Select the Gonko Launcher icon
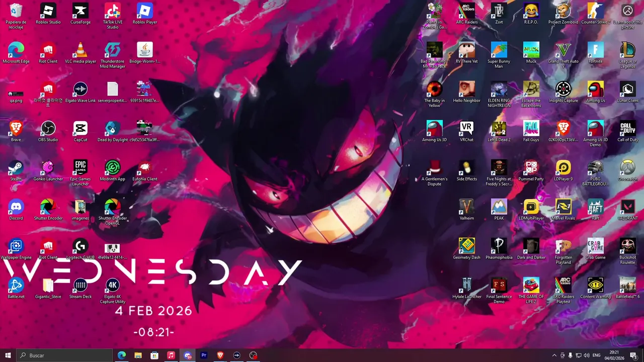 point(48,171)
